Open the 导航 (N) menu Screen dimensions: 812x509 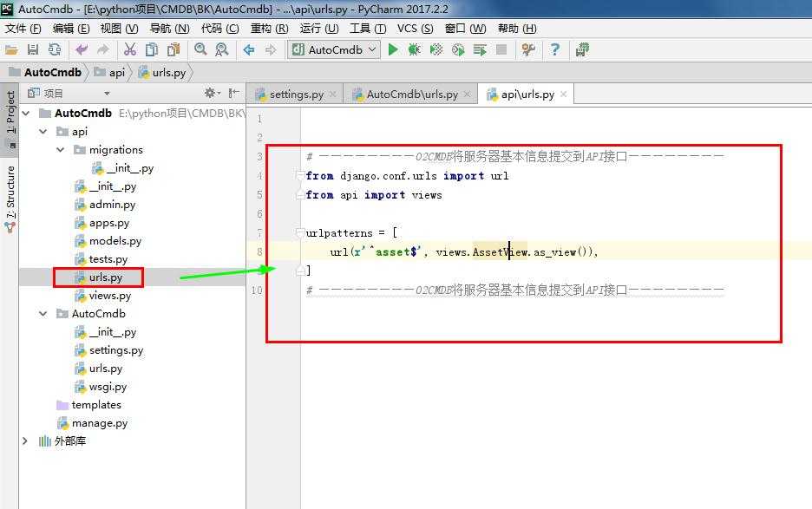[x=169, y=29]
